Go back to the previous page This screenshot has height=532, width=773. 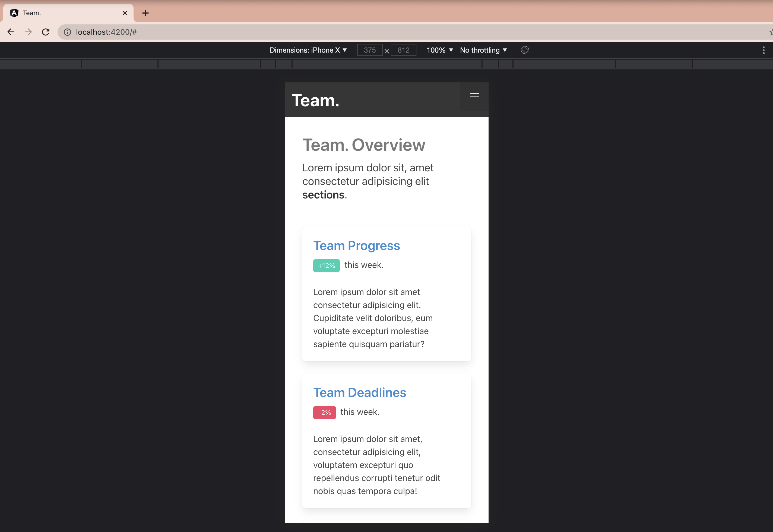click(11, 32)
